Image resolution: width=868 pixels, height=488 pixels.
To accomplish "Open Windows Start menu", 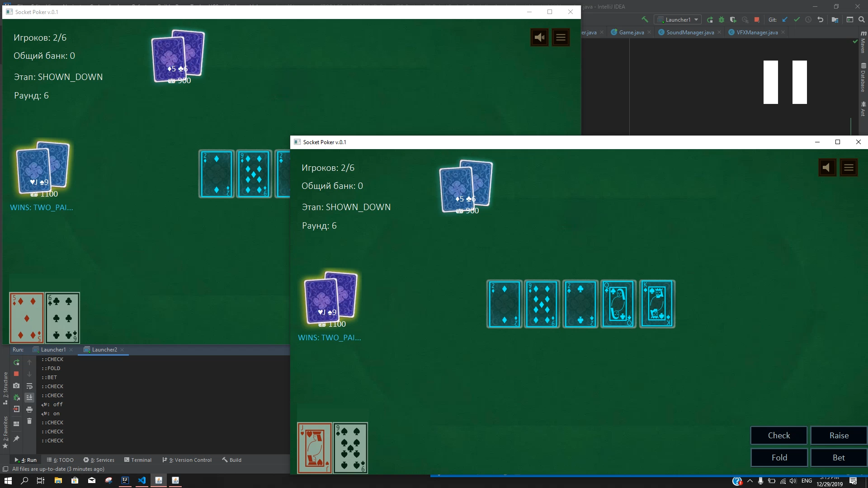I will point(8,480).
